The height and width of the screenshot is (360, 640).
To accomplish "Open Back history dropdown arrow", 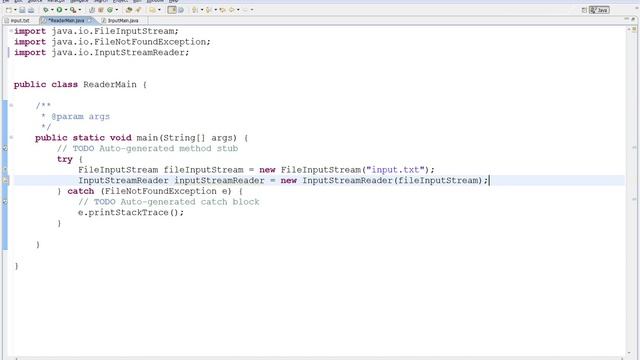I will pos(238,10).
